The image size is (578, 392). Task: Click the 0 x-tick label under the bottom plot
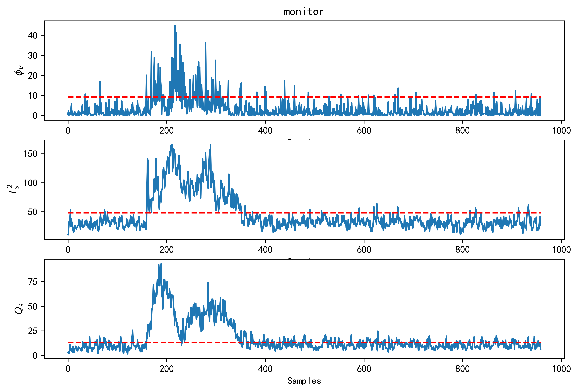[68, 368]
